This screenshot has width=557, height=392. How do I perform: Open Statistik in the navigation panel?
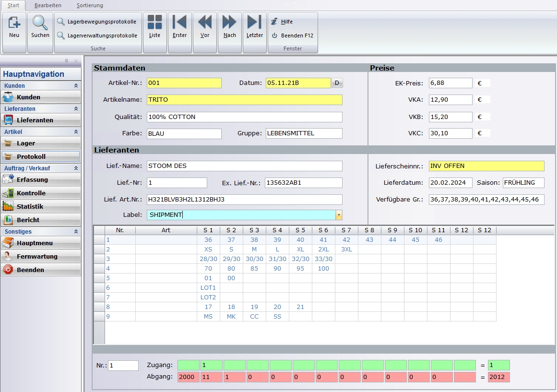[x=40, y=207]
